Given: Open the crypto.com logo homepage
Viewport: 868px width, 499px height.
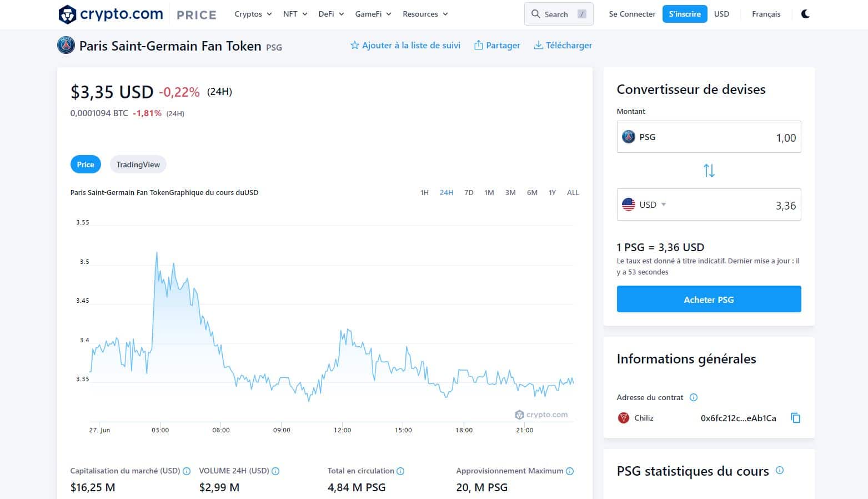Looking at the screenshot, I should [x=111, y=14].
